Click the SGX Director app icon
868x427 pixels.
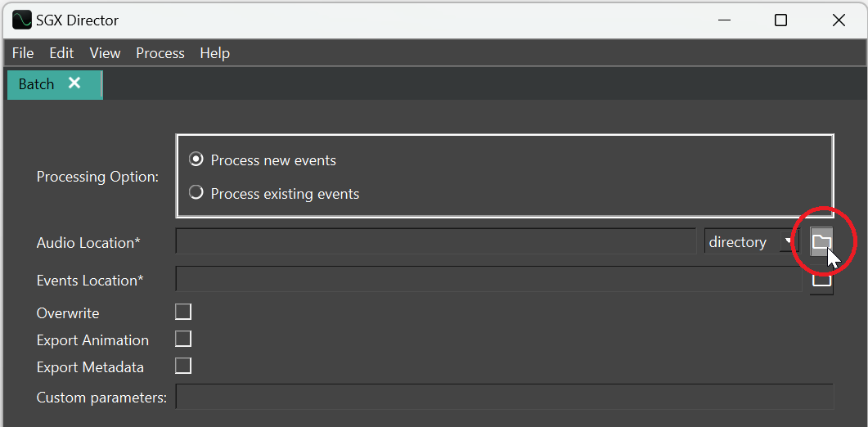[x=21, y=20]
